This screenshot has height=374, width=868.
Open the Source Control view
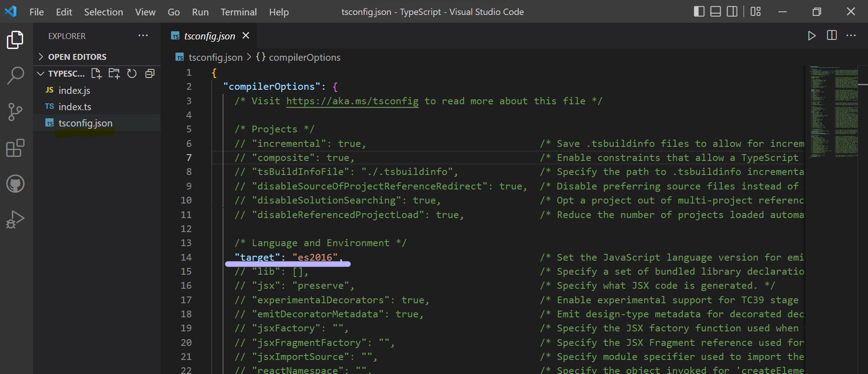point(15,112)
